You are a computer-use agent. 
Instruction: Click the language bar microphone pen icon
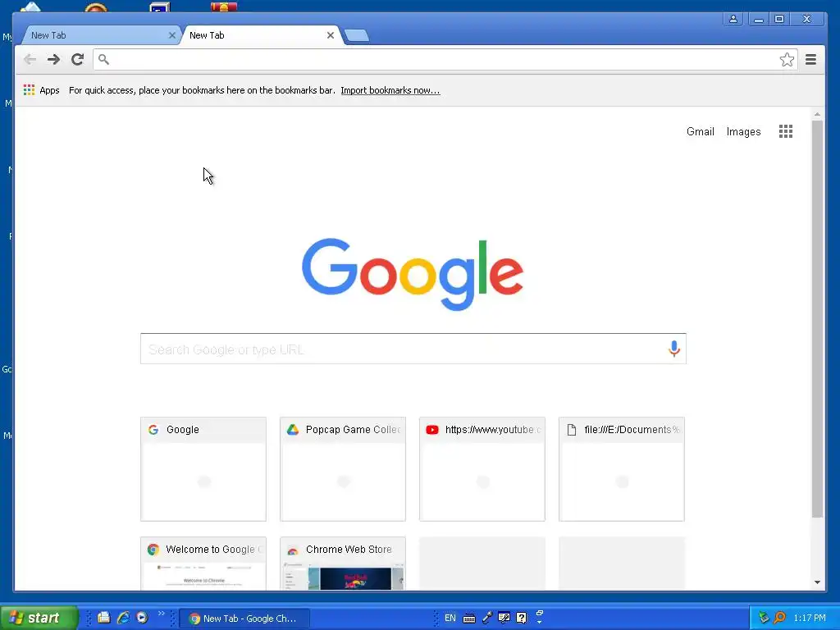point(487,618)
